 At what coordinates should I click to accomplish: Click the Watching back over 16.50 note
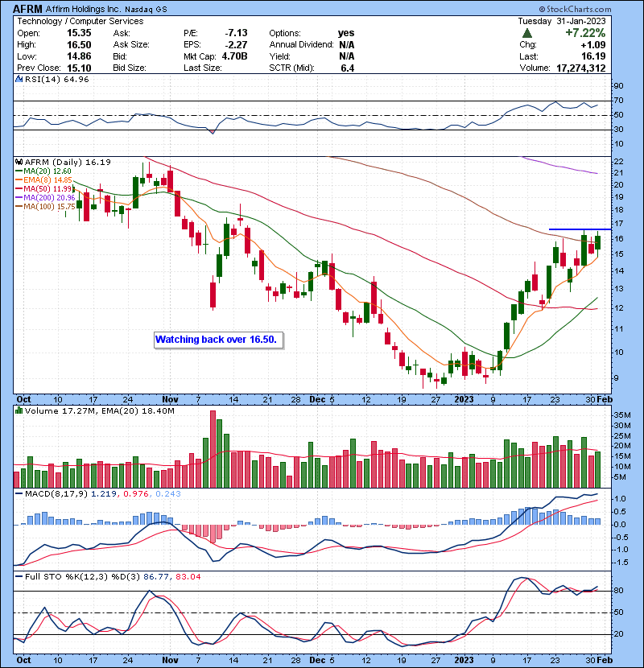coord(218,340)
